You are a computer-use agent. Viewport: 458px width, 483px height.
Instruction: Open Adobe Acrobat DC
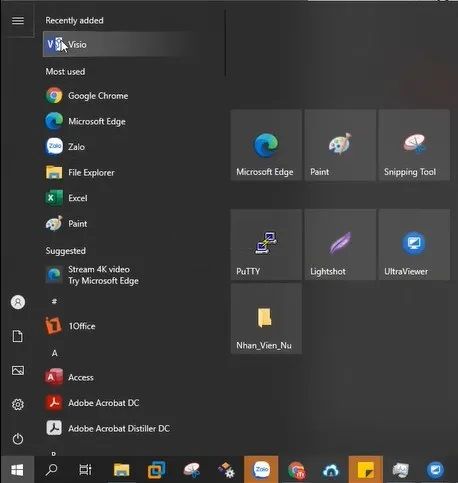[123, 403]
